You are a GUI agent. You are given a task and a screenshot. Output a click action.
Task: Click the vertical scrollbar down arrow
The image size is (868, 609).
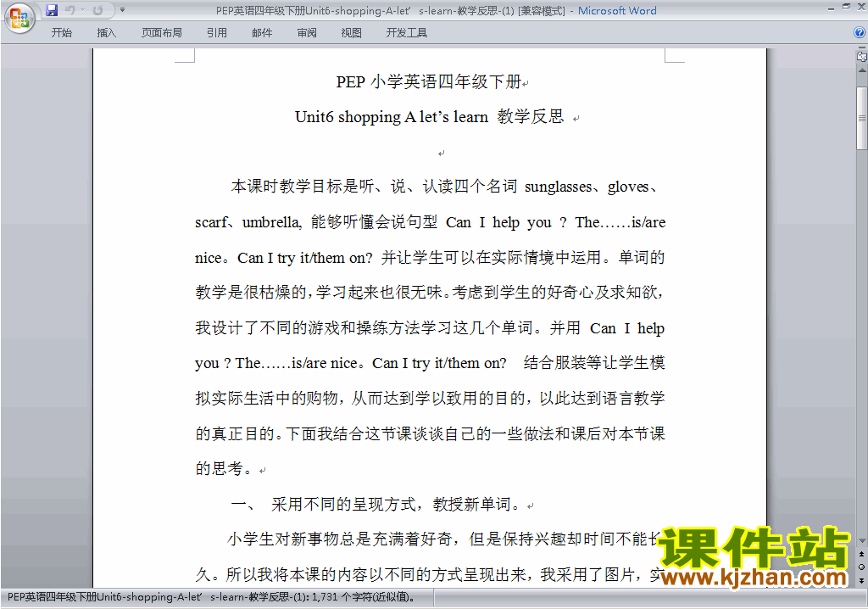coord(861,540)
